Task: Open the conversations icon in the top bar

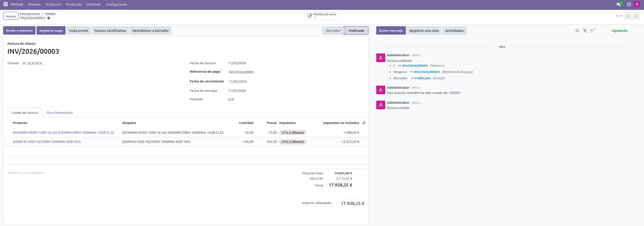Action: coord(619,5)
